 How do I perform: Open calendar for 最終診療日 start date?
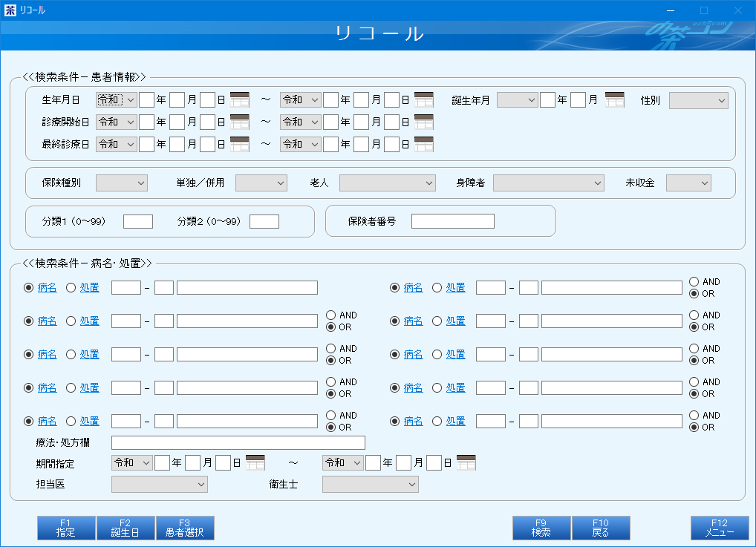coord(240,144)
